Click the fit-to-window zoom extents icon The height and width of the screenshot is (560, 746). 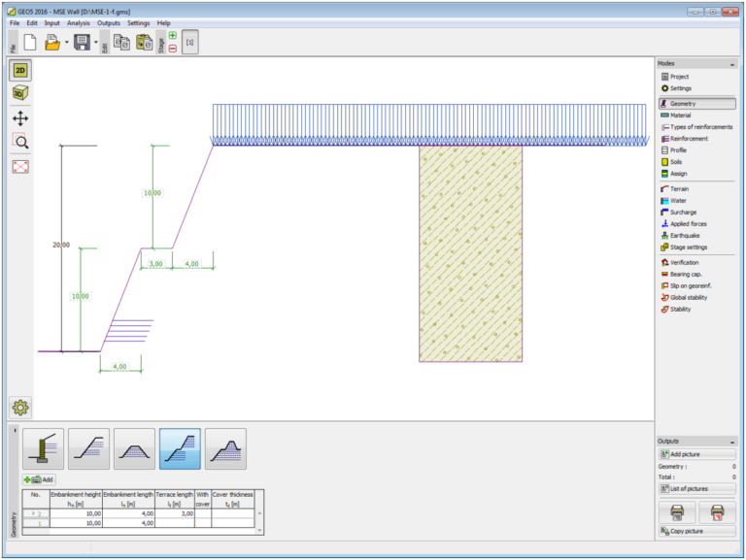click(x=20, y=166)
